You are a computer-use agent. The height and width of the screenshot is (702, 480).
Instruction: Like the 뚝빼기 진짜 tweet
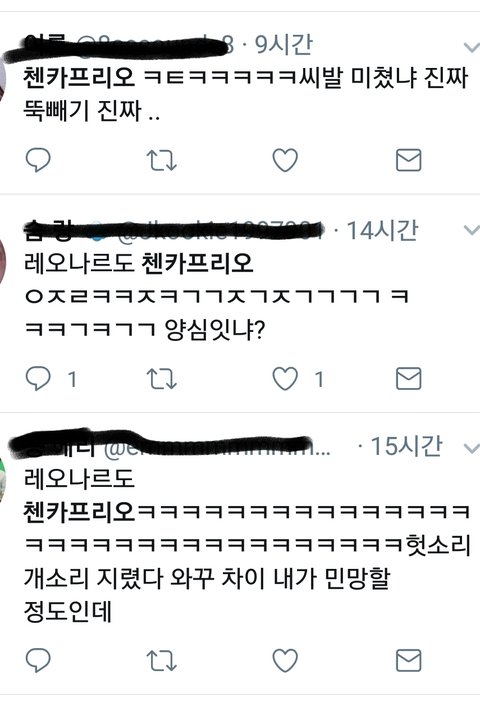[285, 160]
